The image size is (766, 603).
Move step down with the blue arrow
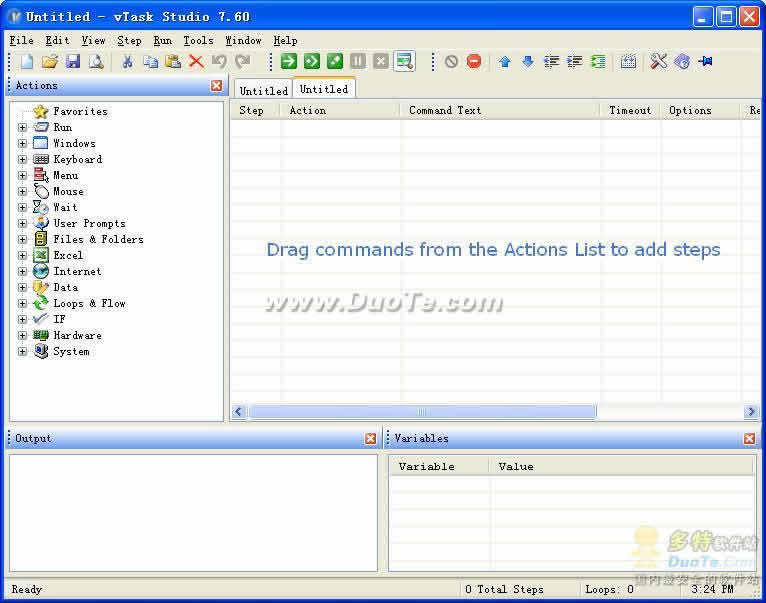coord(528,62)
